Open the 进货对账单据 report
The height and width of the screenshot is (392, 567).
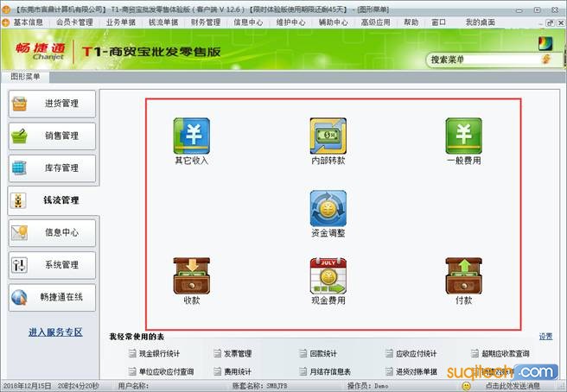click(x=417, y=371)
